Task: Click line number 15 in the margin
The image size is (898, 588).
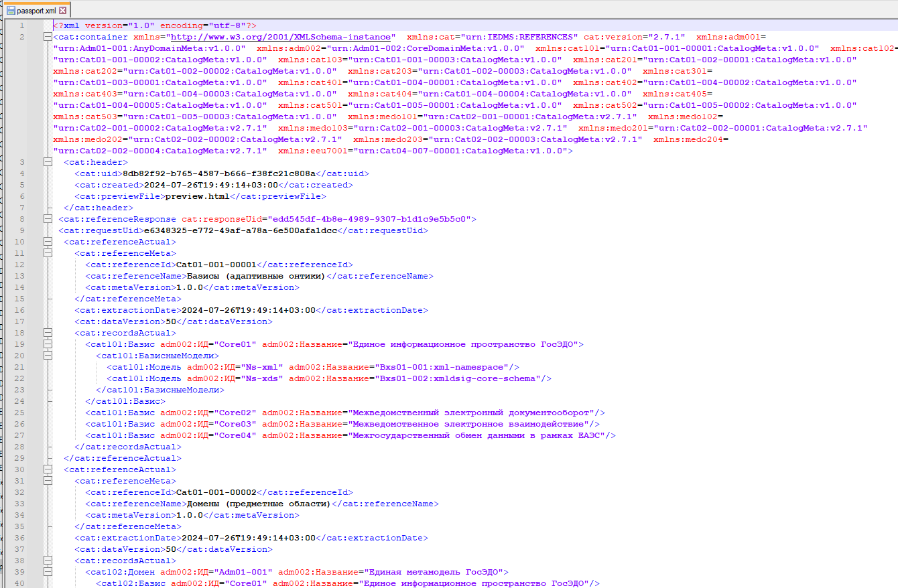Action: pos(20,299)
